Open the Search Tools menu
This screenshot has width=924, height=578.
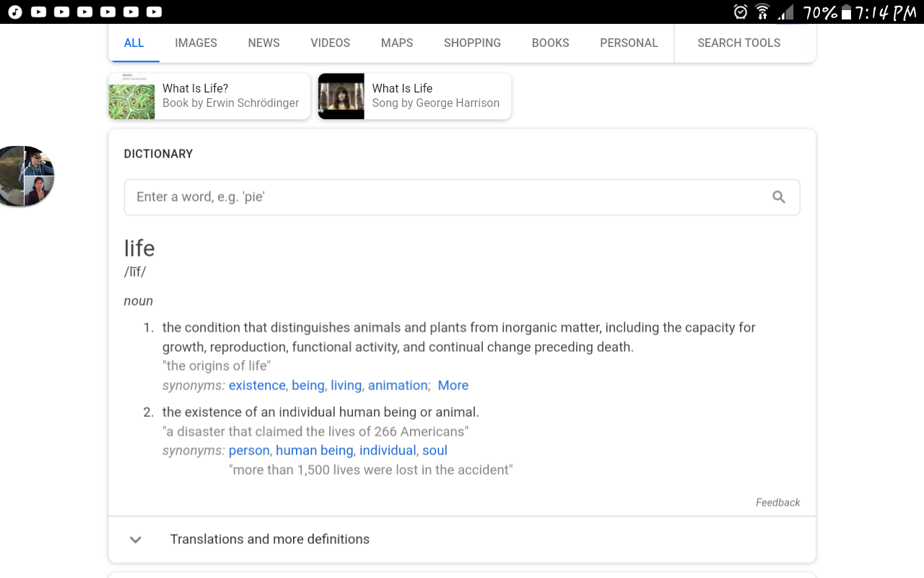[x=738, y=43]
